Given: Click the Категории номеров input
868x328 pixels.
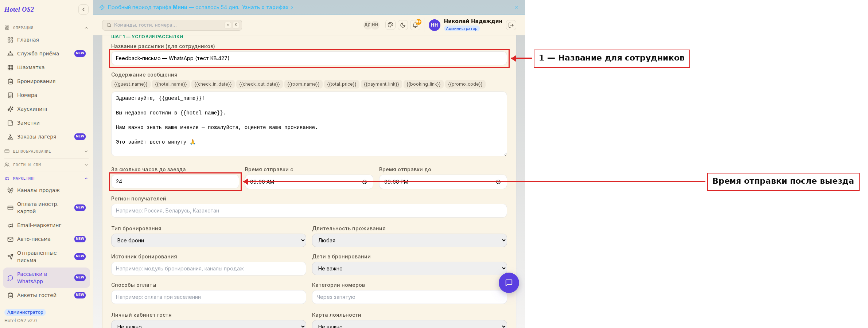Looking at the screenshot, I should coord(409,297).
